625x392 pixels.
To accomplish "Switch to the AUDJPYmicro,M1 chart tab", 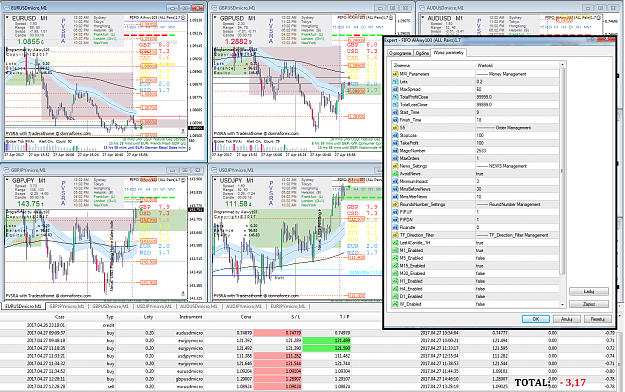I will click(x=244, y=306).
